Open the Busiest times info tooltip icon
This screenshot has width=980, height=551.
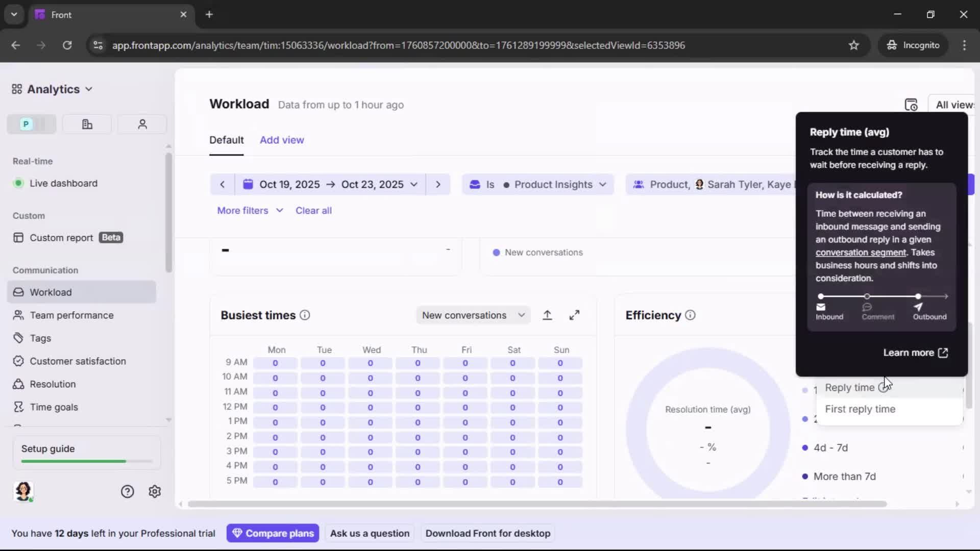[305, 316]
